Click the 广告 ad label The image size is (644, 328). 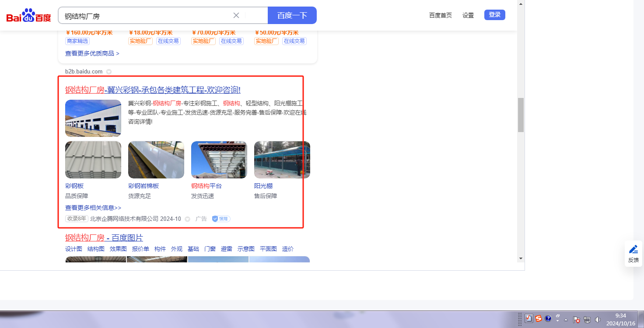click(201, 219)
